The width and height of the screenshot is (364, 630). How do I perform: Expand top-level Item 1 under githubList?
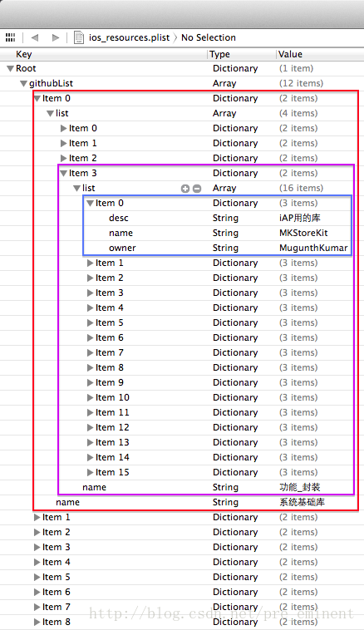coord(37,518)
